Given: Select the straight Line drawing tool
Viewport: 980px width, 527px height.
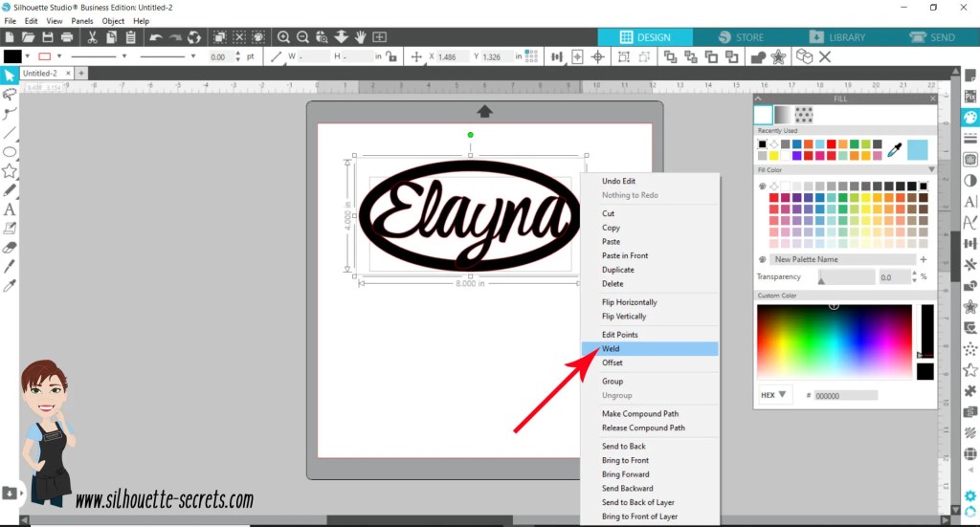Looking at the screenshot, I should [10, 133].
